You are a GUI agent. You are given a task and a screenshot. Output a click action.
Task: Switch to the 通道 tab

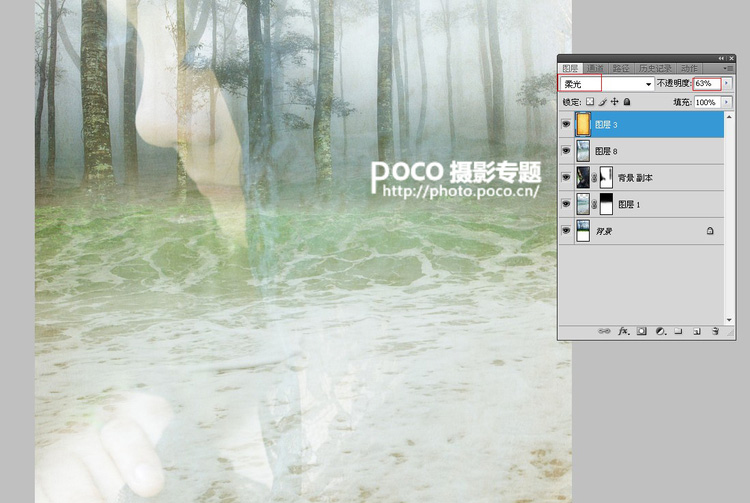595,68
